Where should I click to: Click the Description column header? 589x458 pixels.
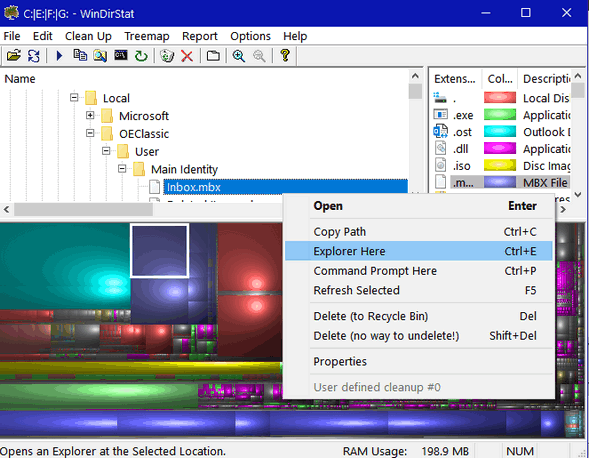pos(545,79)
